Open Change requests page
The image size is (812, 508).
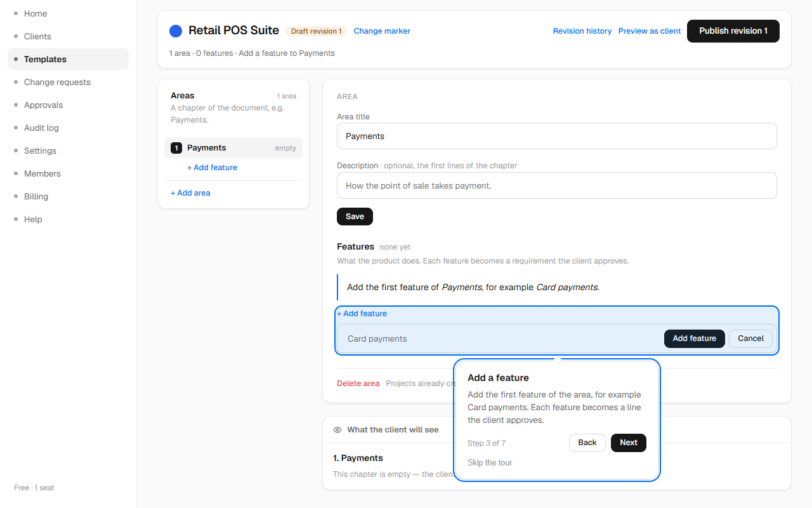(x=68, y=82)
